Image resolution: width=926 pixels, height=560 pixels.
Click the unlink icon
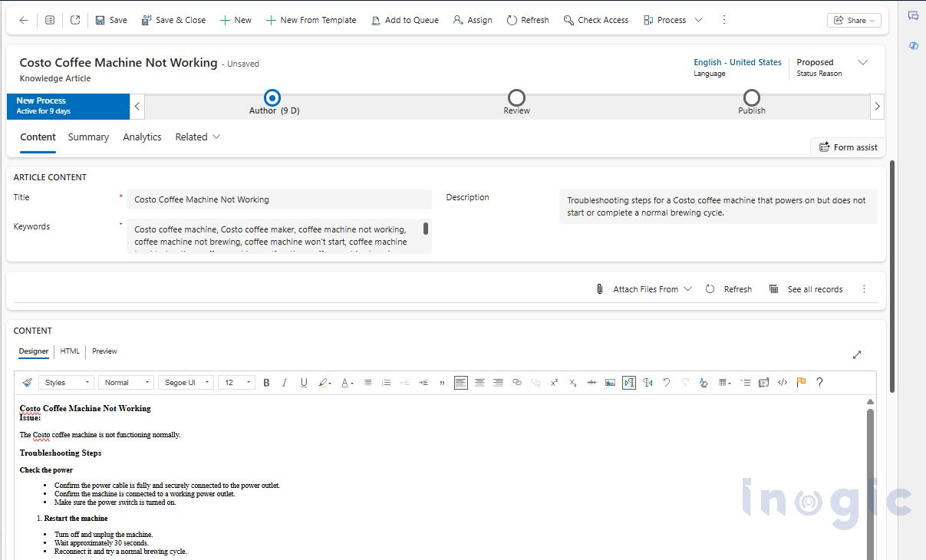[x=535, y=382]
